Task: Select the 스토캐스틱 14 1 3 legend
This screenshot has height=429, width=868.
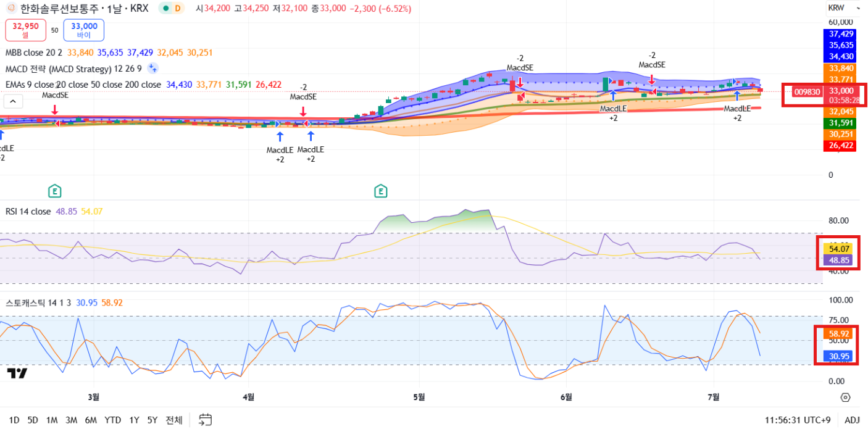Action: (39, 302)
